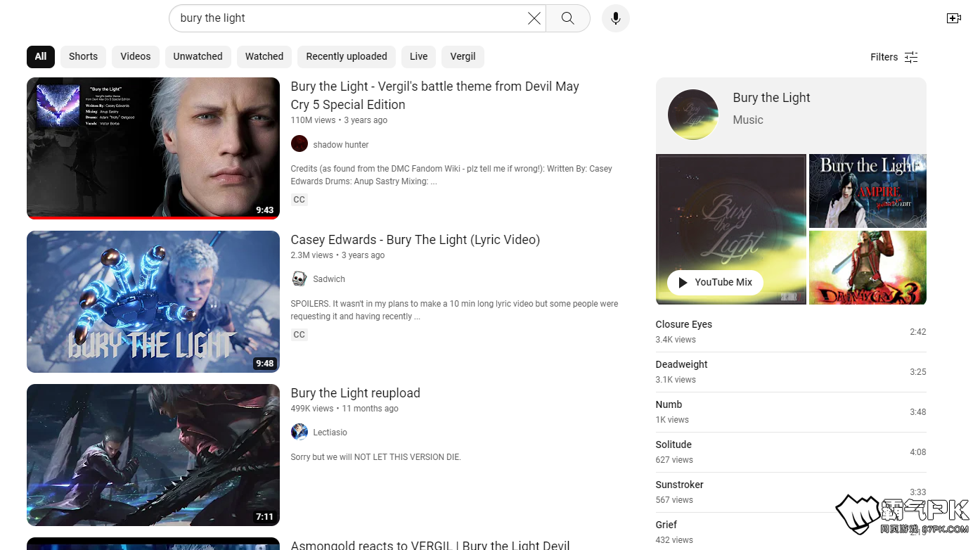980x550 pixels.
Task: Click CC badge under shadow hunter video
Action: click(299, 200)
